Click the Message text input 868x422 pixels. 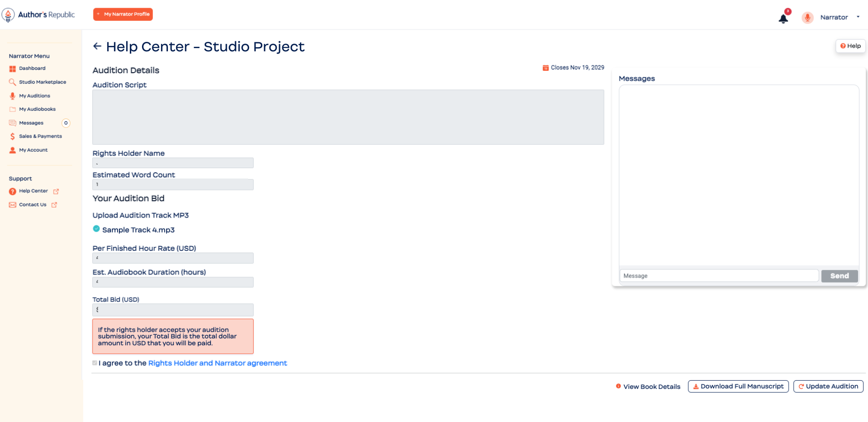[719, 276]
